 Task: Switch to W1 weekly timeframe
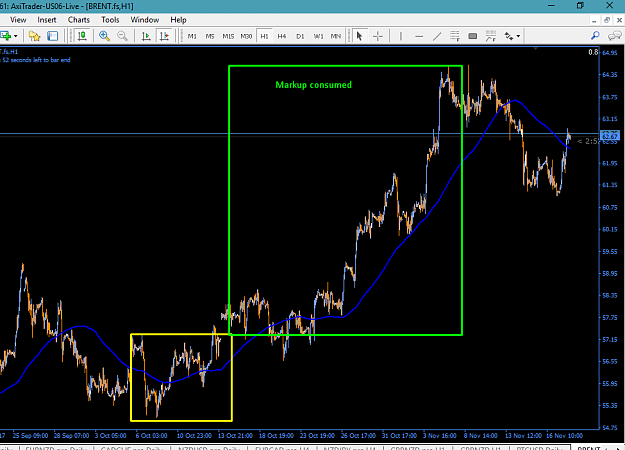point(318,36)
